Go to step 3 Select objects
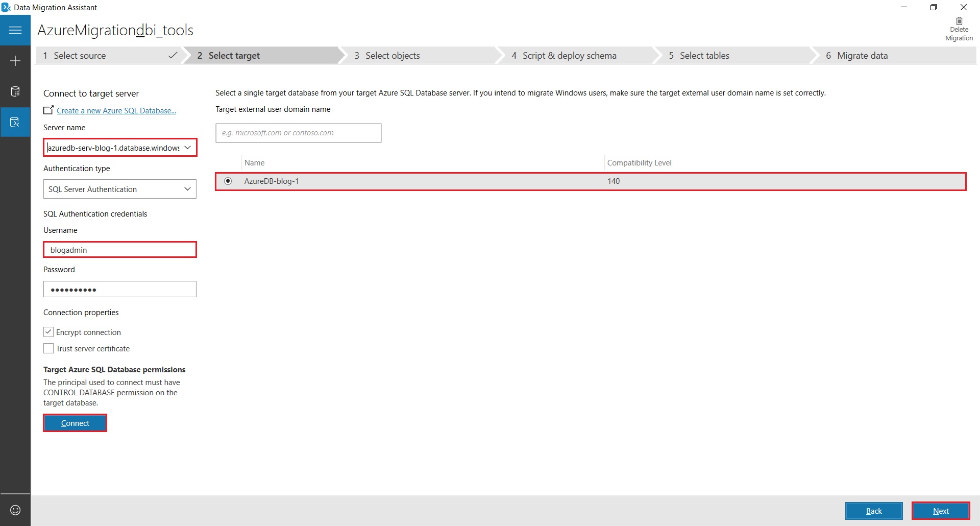The width and height of the screenshot is (980, 526). coord(420,55)
